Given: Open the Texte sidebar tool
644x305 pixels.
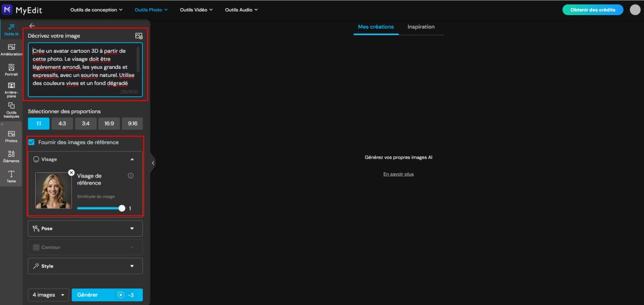Looking at the screenshot, I should pos(11,176).
